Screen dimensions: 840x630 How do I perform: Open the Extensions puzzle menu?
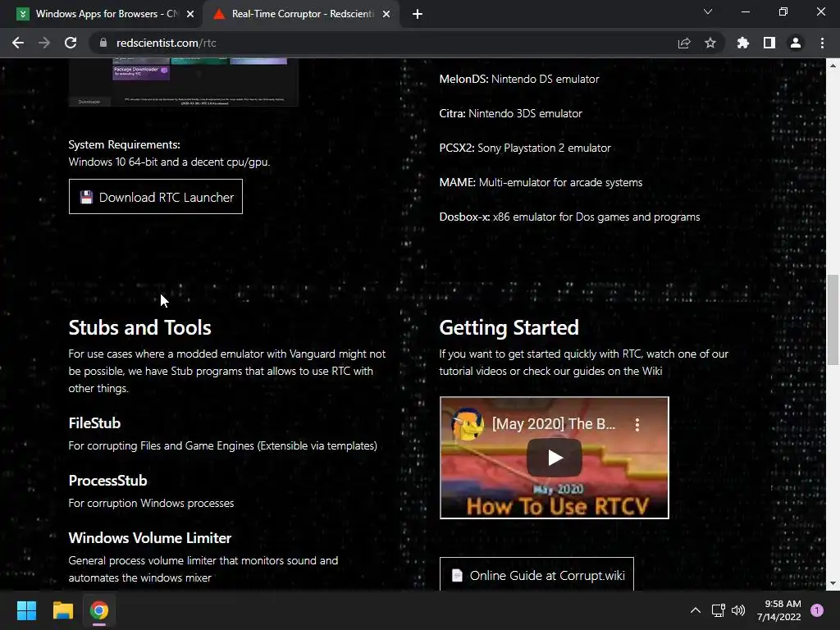(x=743, y=43)
